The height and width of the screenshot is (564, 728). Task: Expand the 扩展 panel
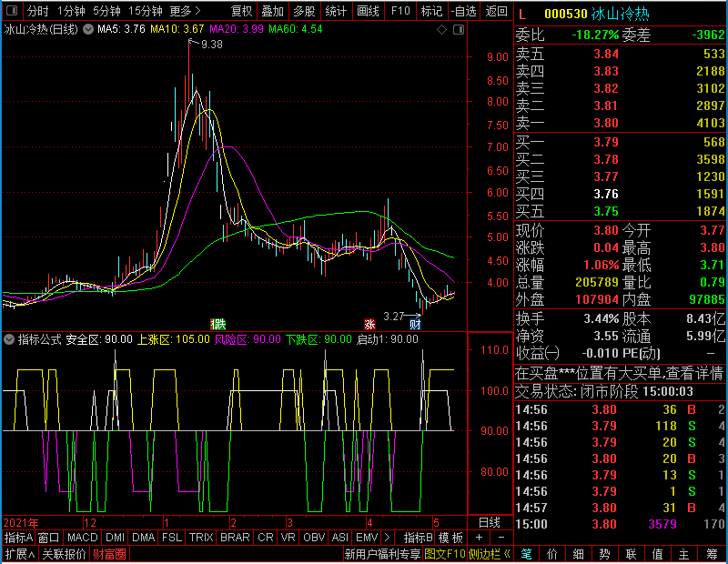[19, 554]
